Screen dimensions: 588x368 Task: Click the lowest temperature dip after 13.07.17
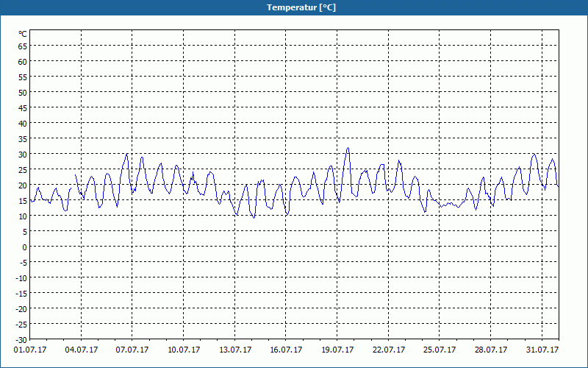254,217
